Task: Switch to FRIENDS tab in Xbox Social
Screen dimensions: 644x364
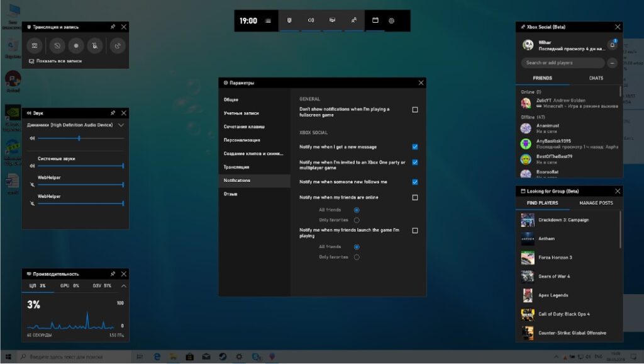Action: click(x=543, y=78)
